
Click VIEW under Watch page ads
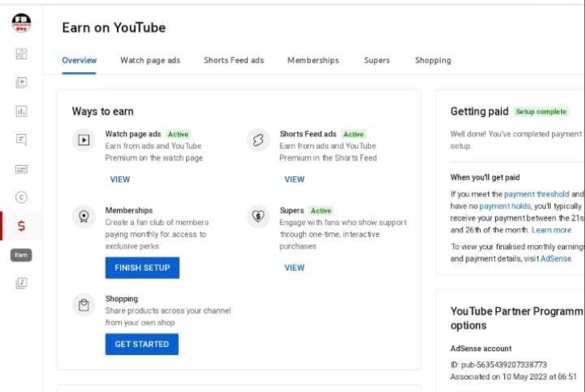(119, 180)
